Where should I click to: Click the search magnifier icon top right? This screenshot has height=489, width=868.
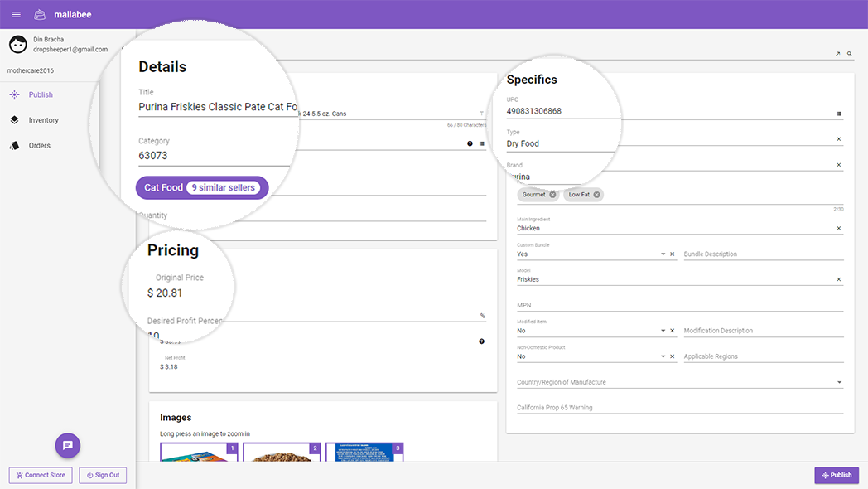click(x=850, y=54)
